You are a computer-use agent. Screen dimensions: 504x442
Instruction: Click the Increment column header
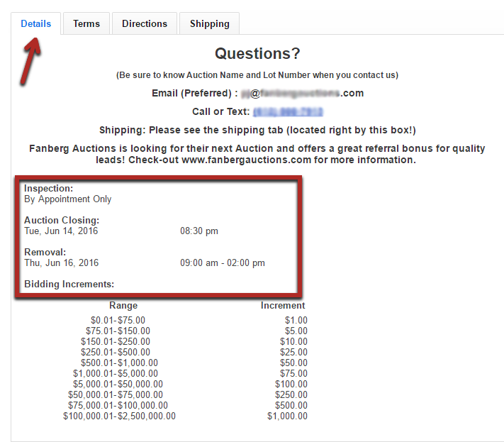click(x=283, y=306)
